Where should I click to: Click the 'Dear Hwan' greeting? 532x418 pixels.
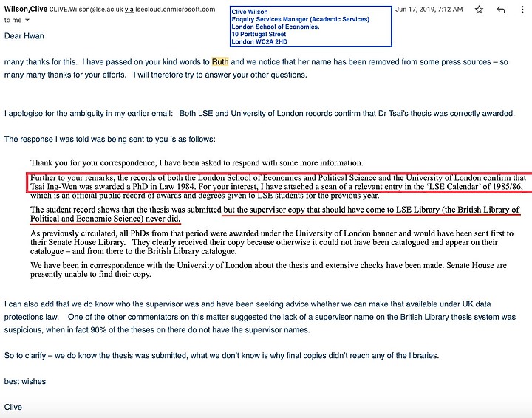[x=24, y=36]
